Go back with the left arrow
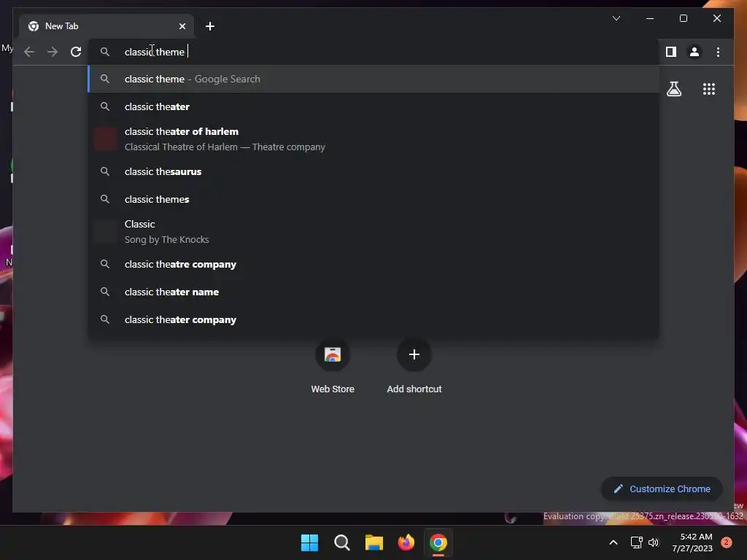 pyautogui.click(x=29, y=52)
